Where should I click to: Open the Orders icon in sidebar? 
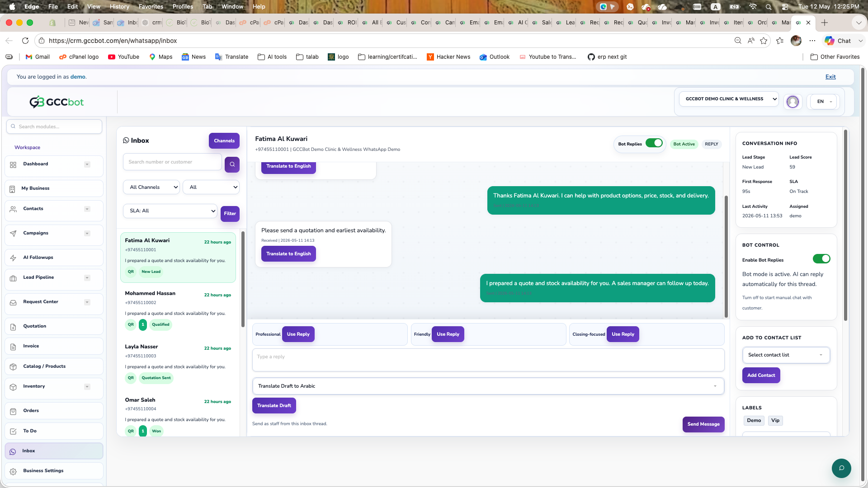pos(13,411)
